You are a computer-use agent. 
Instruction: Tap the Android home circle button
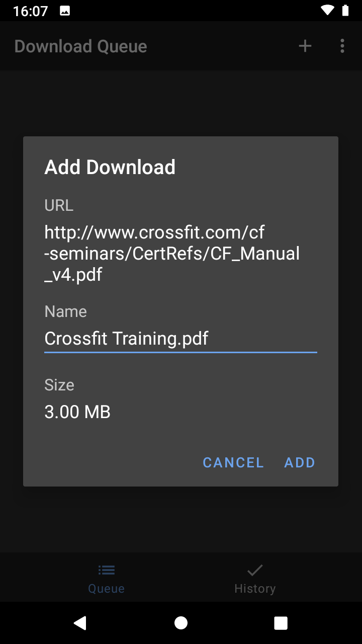coord(181,623)
